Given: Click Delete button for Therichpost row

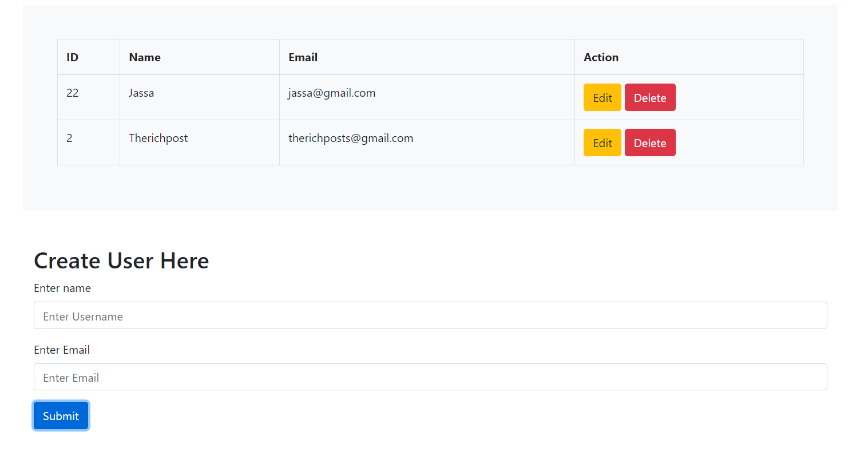Looking at the screenshot, I should [x=650, y=143].
